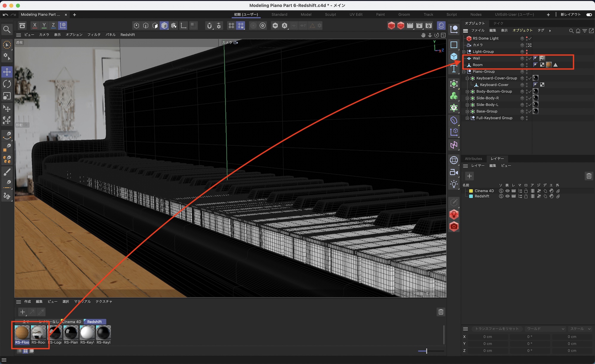This screenshot has height=364, width=595.
Task: Select the Rotate tool
Action: (x=7, y=84)
